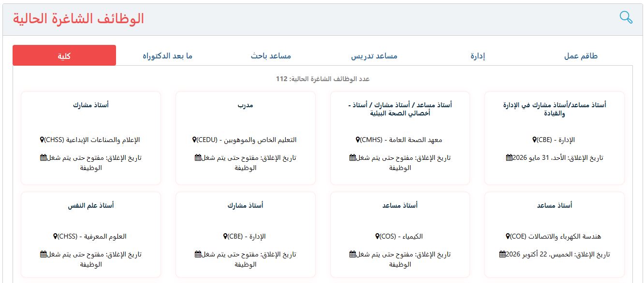Click calendar icon beside 22 أكتوبر 2026
The height and width of the screenshot is (283, 644).
tap(502, 254)
